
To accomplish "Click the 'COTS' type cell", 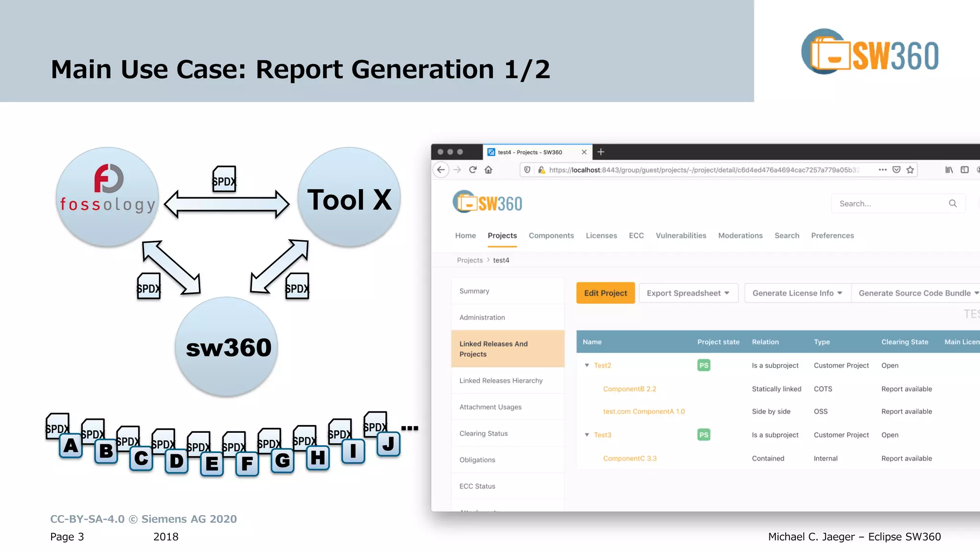I will pos(823,389).
